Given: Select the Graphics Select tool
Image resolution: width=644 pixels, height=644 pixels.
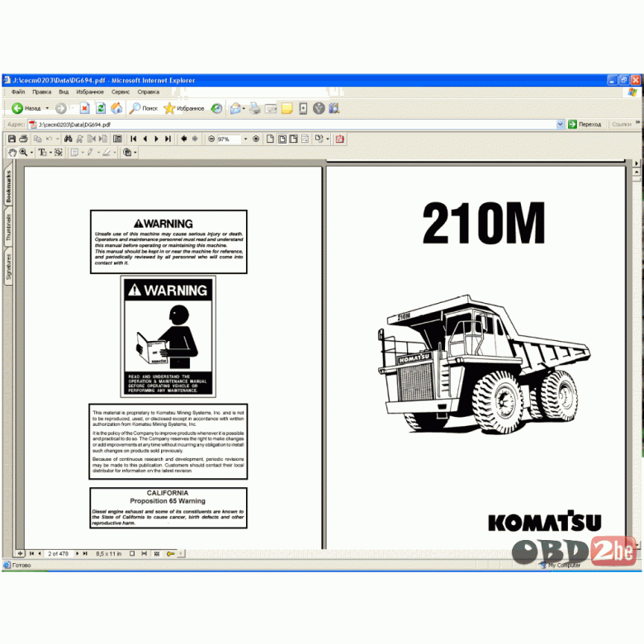Looking at the screenshot, I should (x=59, y=153).
